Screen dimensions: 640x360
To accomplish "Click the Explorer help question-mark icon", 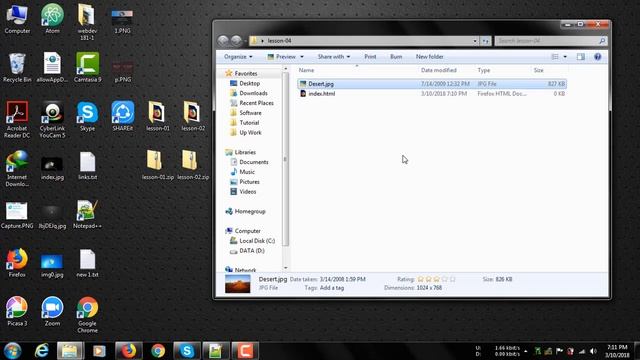I will click(x=598, y=57).
